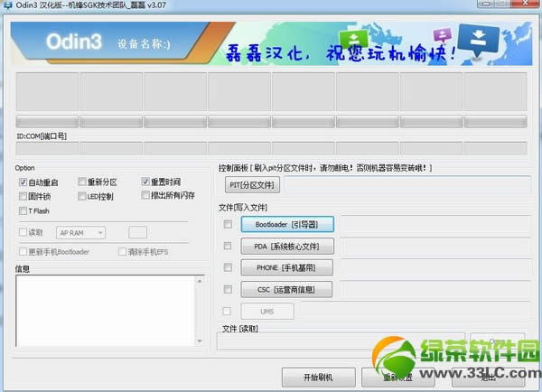
Task: Click the CSC file path field
Action: coord(435,289)
